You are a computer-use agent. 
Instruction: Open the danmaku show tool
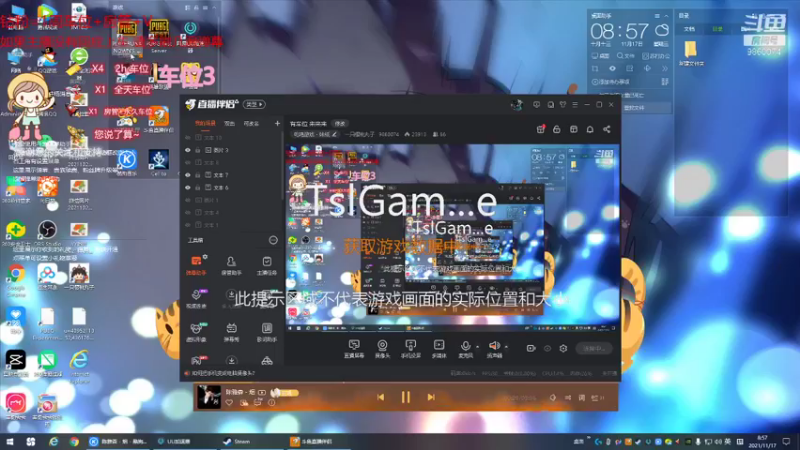(231, 332)
